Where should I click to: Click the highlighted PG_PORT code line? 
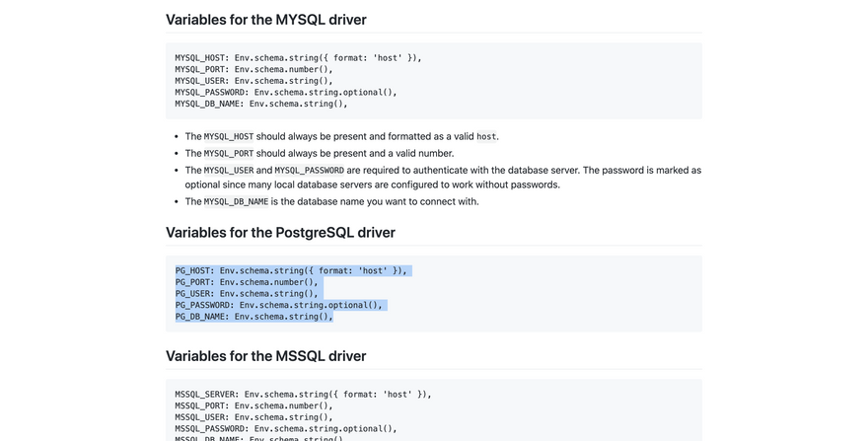247,282
